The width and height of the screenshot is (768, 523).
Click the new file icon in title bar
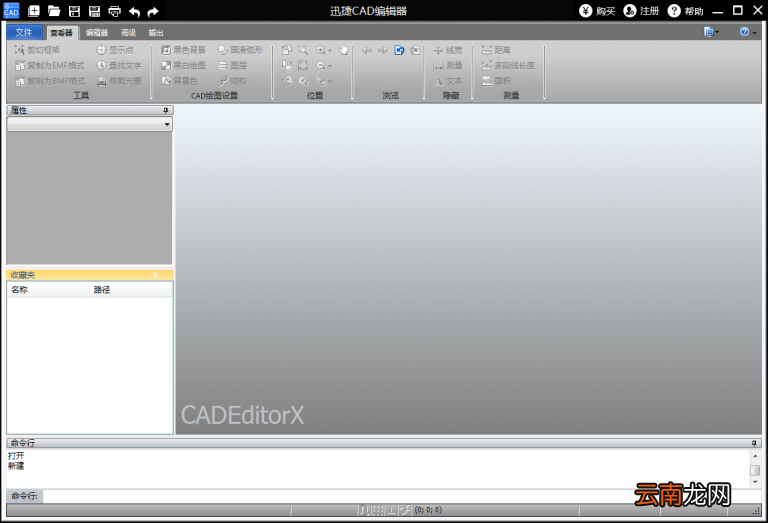pyautogui.click(x=34, y=11)
